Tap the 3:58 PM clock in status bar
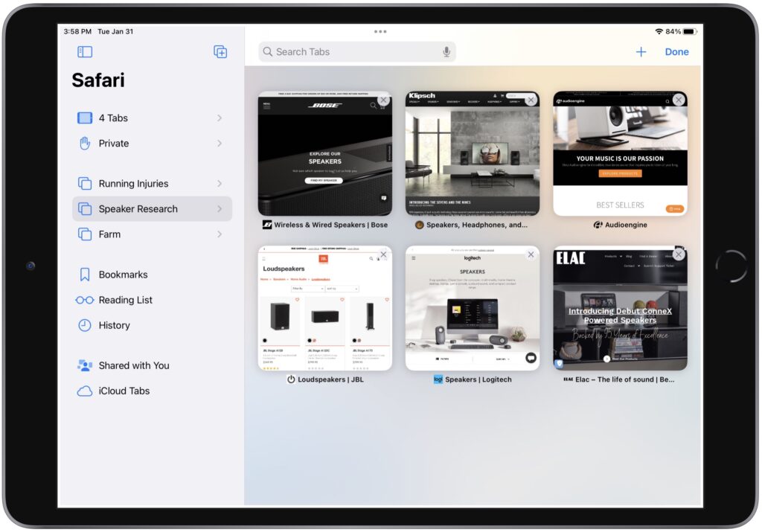This screenshot has height=532, width=762. click(x=77, y=31)
